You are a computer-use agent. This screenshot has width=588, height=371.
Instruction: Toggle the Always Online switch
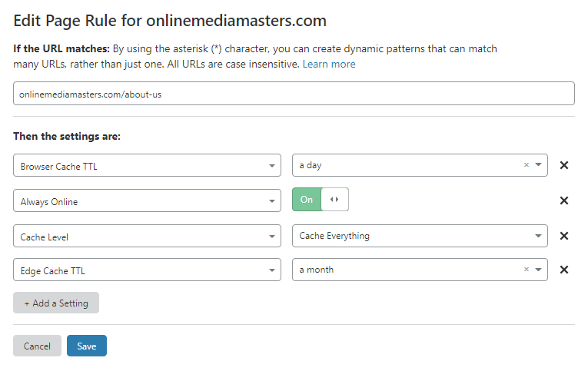[321, 200]
